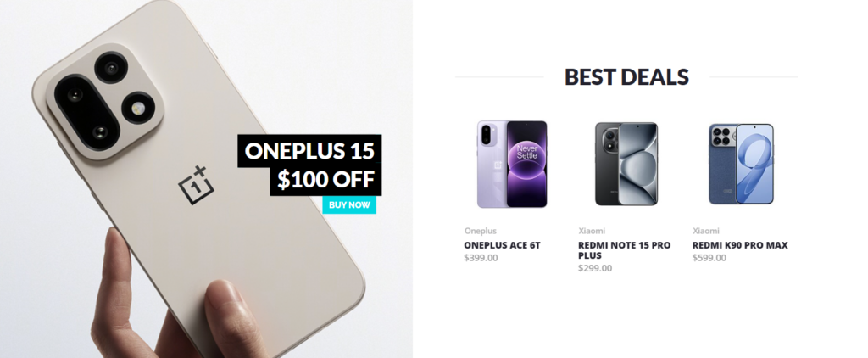Click the $100 OFF promo text

325,180
